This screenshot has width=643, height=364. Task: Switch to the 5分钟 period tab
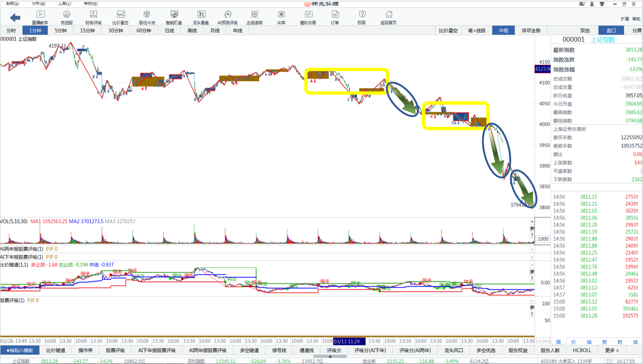(61, 31)
